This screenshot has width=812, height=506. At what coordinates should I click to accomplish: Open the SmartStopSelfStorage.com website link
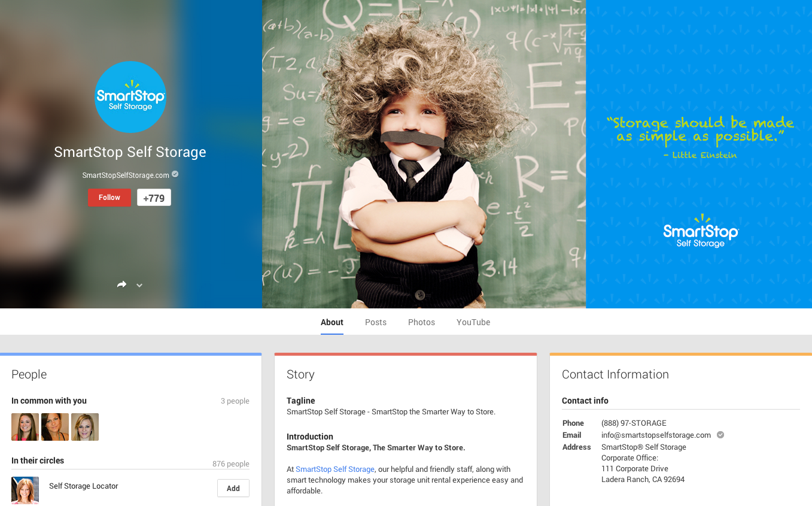pyautogui.click(x=126, y=175)
